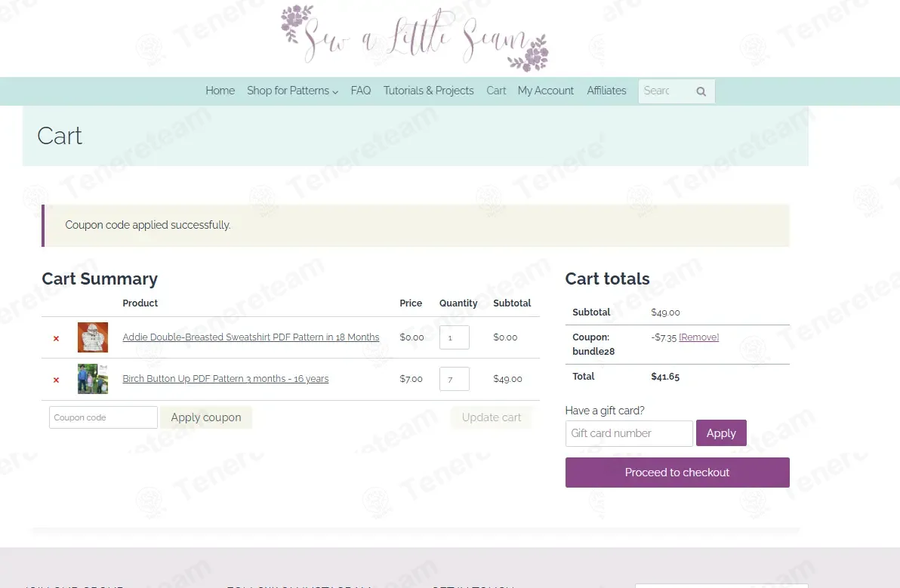Screen dimensions: 900x588
Task: Select the $41.65 total amount
Action: pyautogui.click(x=665, y=377)
